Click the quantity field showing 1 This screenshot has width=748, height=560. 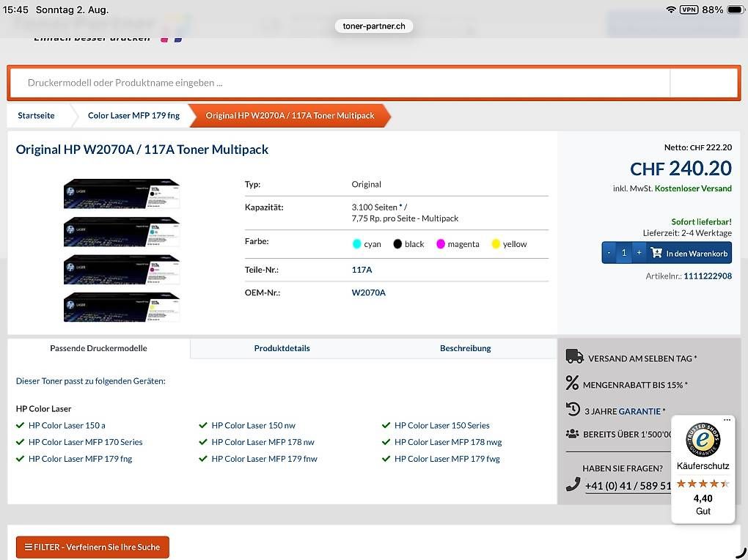click(x=624, y=253)
